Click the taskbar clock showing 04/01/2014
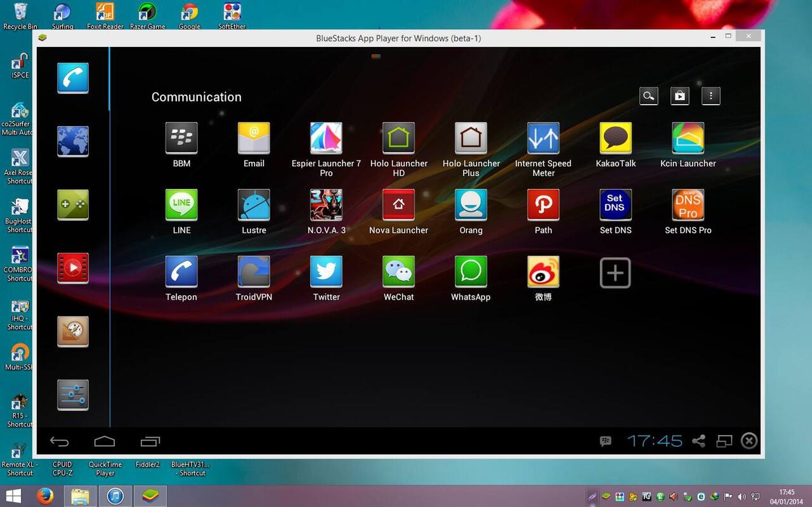The height and width of the screenshot is (507, 812). [787, 497]
